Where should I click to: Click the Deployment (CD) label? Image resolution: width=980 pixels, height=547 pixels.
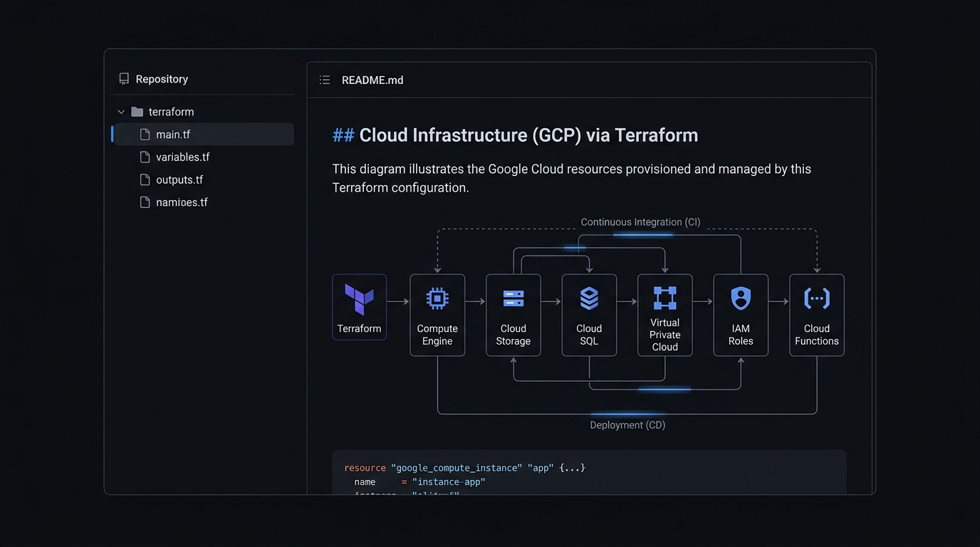[x=627, y=425]
